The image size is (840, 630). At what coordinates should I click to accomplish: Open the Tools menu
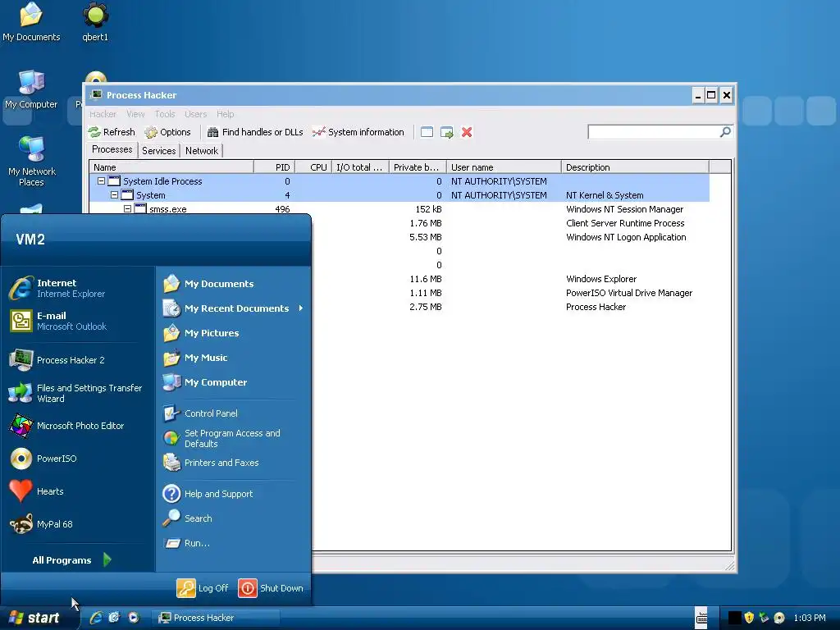165,114
